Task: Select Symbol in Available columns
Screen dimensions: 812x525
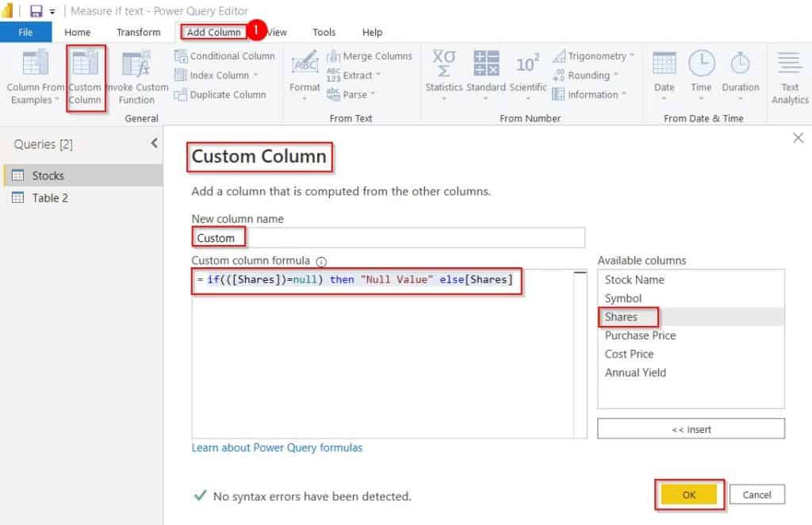Action: coord(691,298)
